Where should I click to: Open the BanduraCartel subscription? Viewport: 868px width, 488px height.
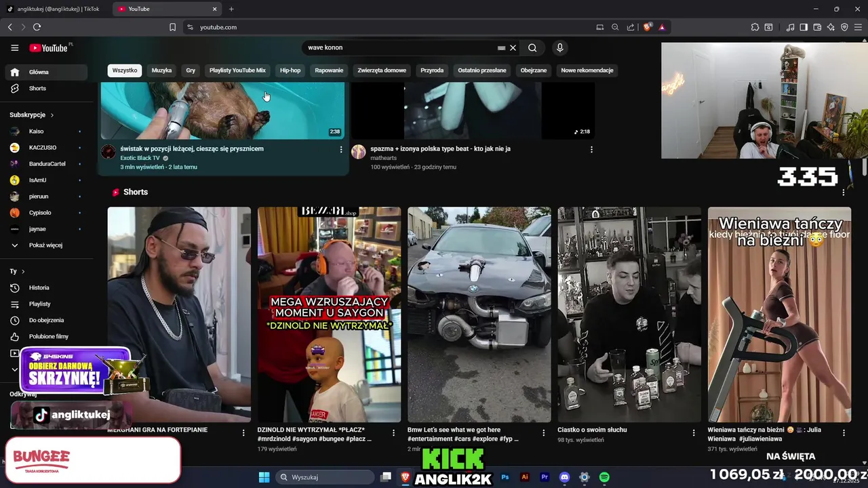[x=46, y=163]
